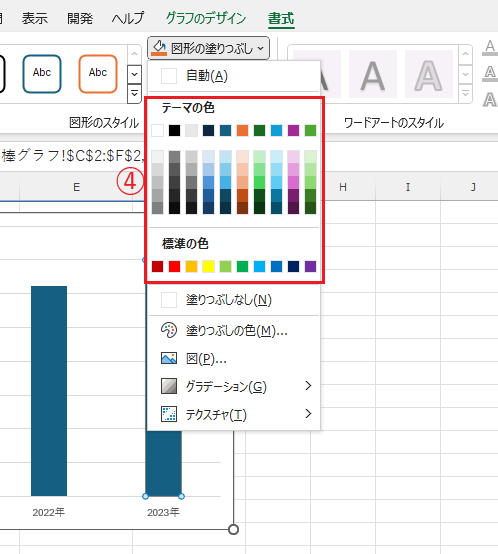Click the 2023年 axis label
The width and height of the screenshot is (498, 554).
click(x=163, y=512)
